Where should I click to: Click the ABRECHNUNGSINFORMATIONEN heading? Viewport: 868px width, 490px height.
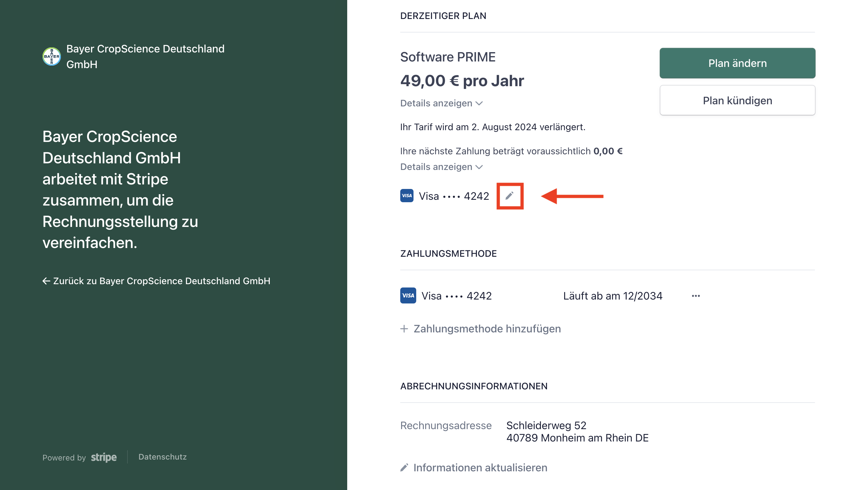pos(474,386)
